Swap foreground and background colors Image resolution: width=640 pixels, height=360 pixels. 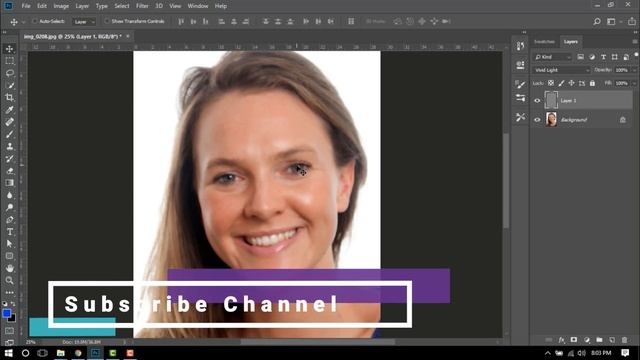tap(13, 304)
